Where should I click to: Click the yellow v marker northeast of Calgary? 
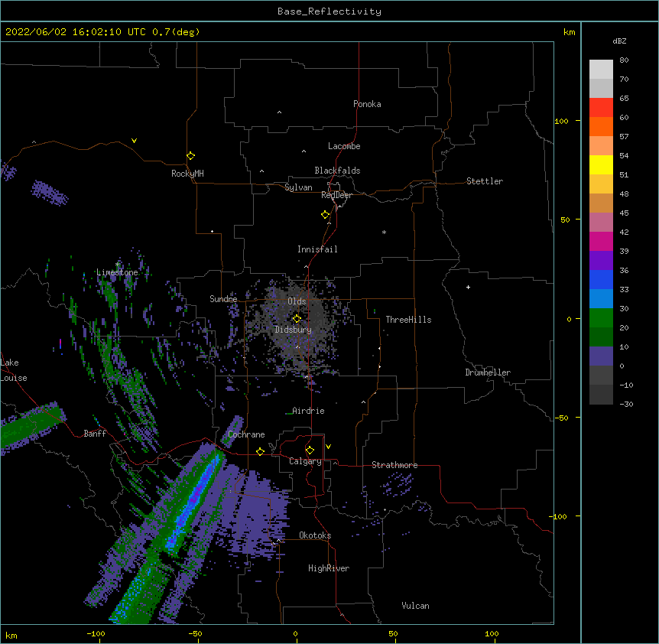click(x=328, y=447)
